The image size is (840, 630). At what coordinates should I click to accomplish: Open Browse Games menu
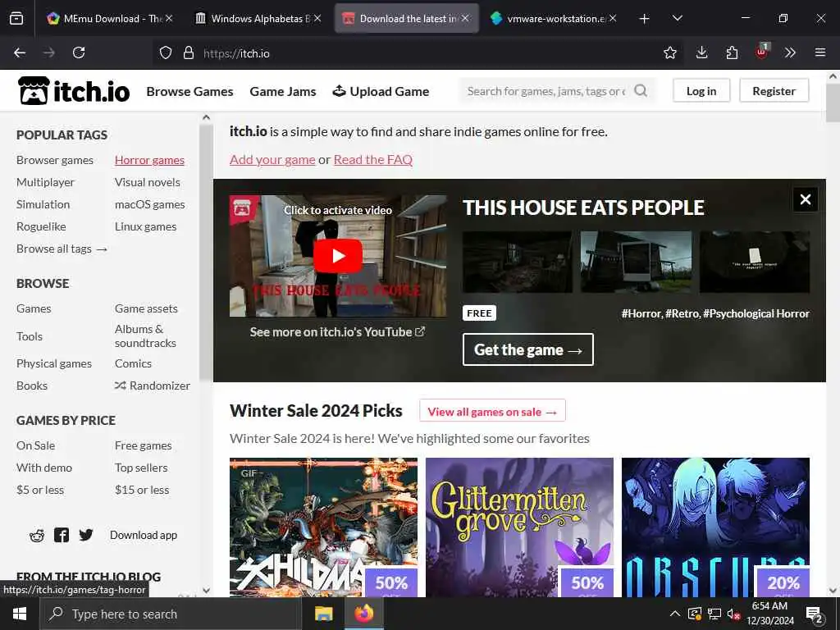coord(189,92)
